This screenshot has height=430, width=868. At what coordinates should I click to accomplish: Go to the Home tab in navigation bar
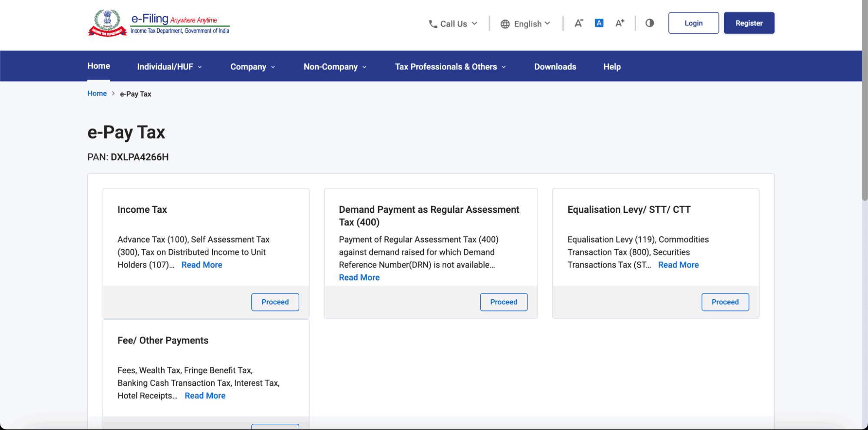(x=99, y=66)
